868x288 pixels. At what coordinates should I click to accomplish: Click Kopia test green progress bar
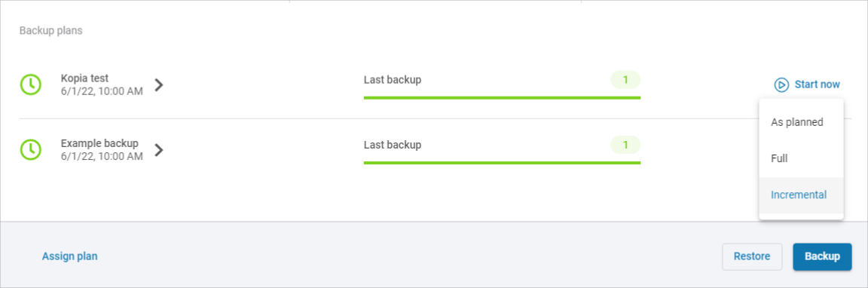coord(502,97)
